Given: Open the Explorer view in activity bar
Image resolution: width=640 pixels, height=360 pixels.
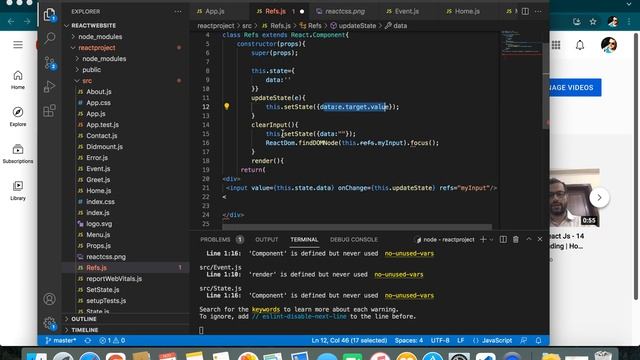Looking at the screenshot, I should coord(49,15).
